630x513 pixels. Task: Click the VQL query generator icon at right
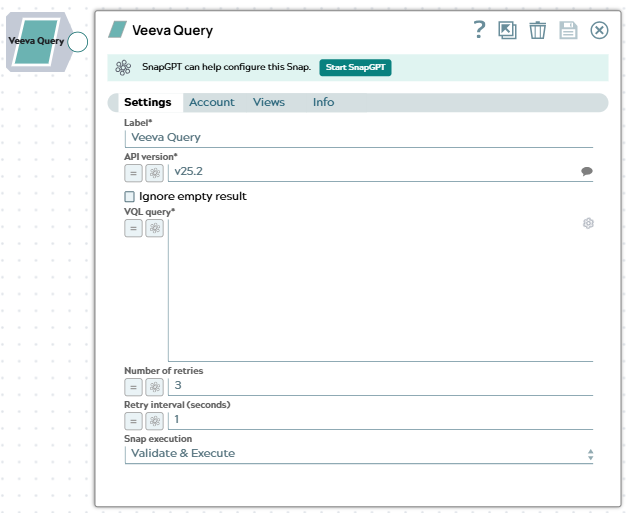588,223
